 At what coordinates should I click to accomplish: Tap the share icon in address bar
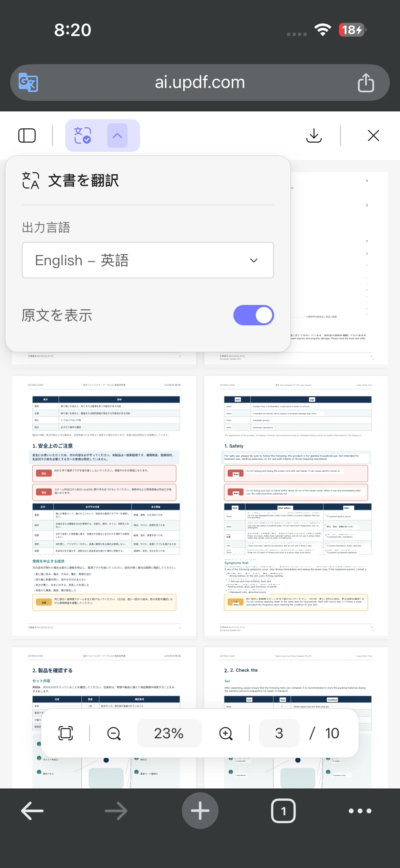[x=366, y=83]
